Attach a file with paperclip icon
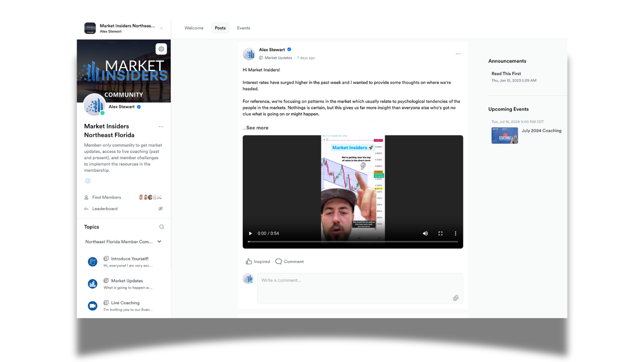Viewport: 644px width, 362px height. 456,298
